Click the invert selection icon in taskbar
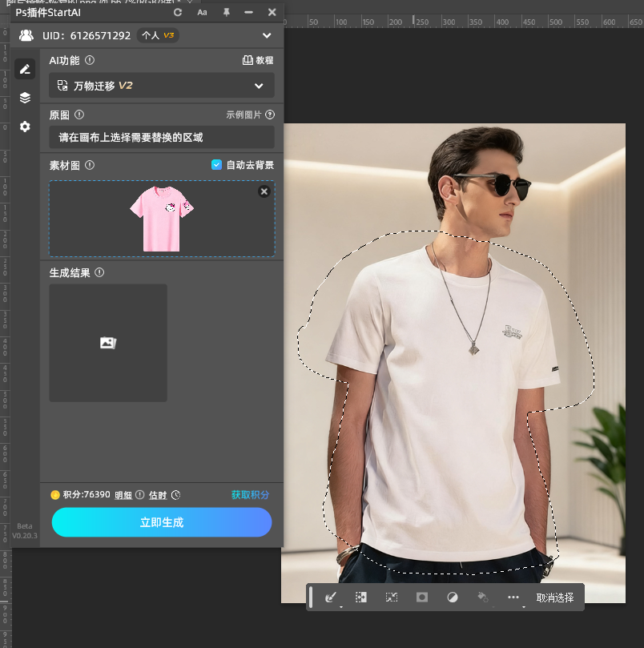 tap(361, 598)
